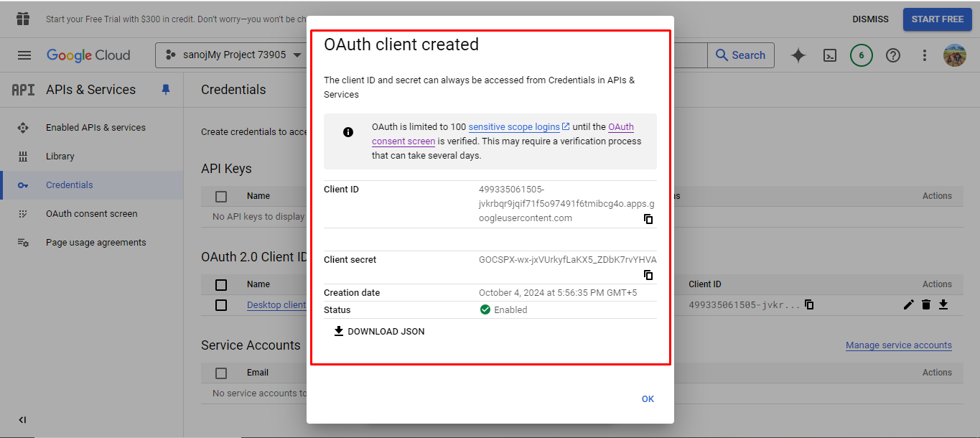
Task: Open Page usage agreements
Action: [95, 242]
